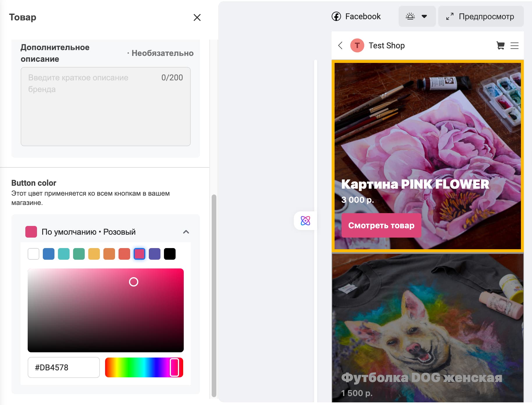Open the shop hamburger menu
This screenshot has height=405, width=532.
tap(515, 46)
